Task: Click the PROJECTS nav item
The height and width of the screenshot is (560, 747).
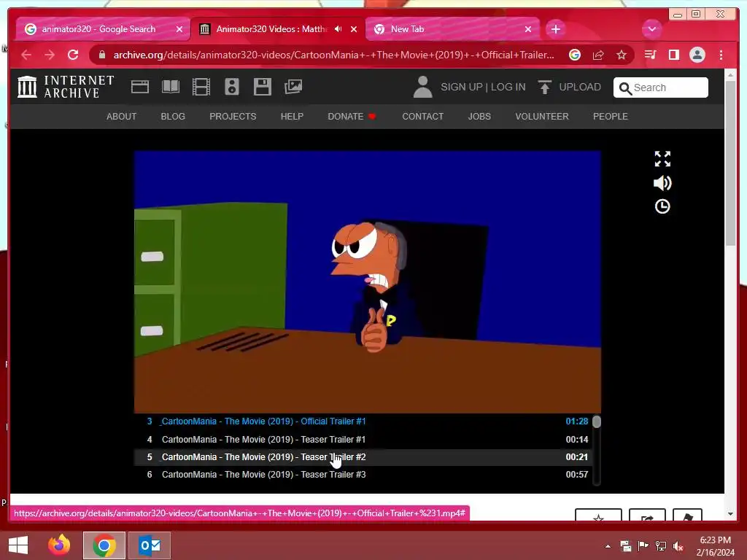Action: pos(233,116)
